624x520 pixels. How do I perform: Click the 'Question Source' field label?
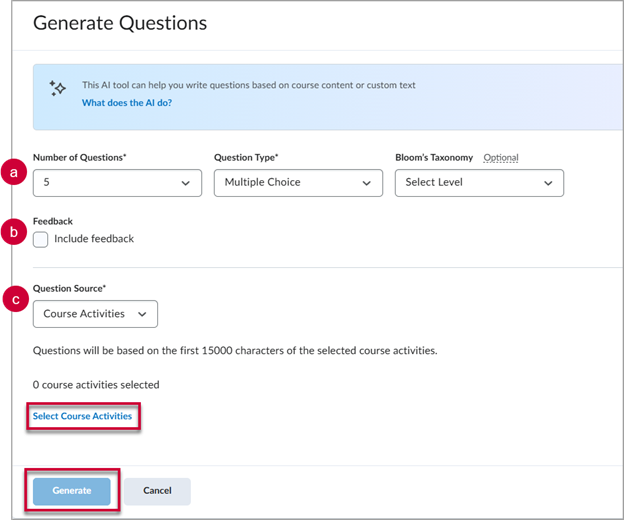69,288
